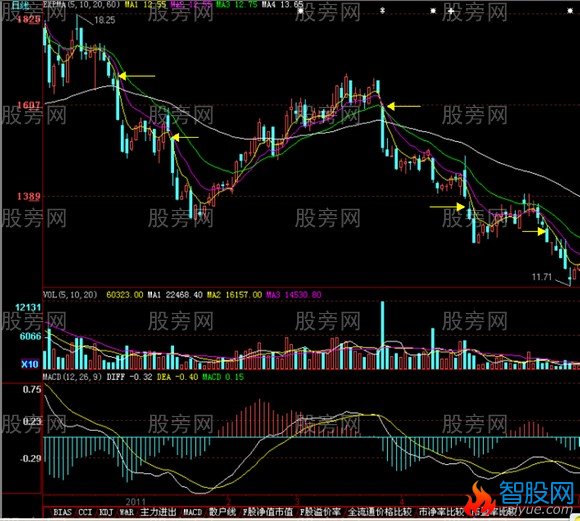Click the 11.71 low price label

point(542,277)
